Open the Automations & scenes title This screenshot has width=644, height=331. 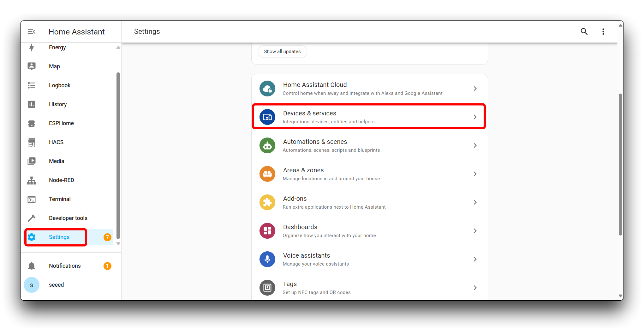point(315,142)
